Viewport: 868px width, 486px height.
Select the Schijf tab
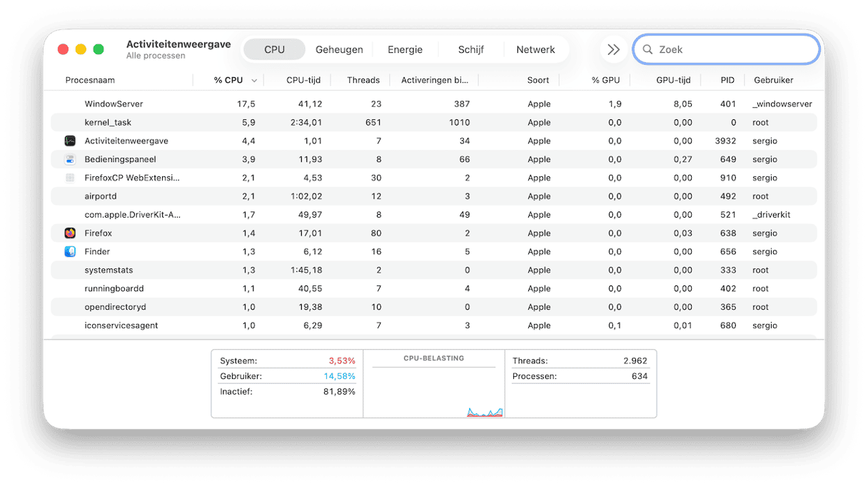pyautogui.click(x=470, y=50)
